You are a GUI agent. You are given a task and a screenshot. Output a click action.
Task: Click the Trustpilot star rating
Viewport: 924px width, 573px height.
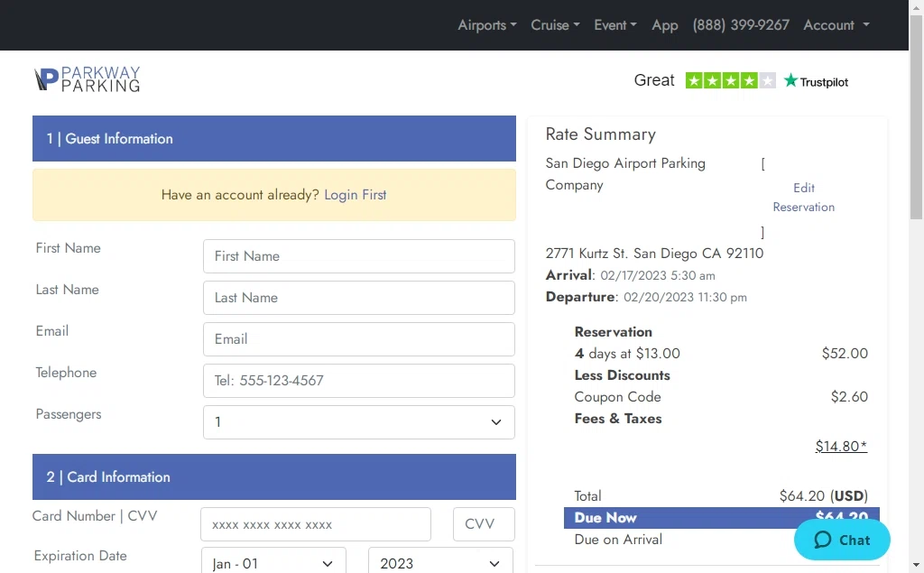pyautogui.click(x=730, y=80)
